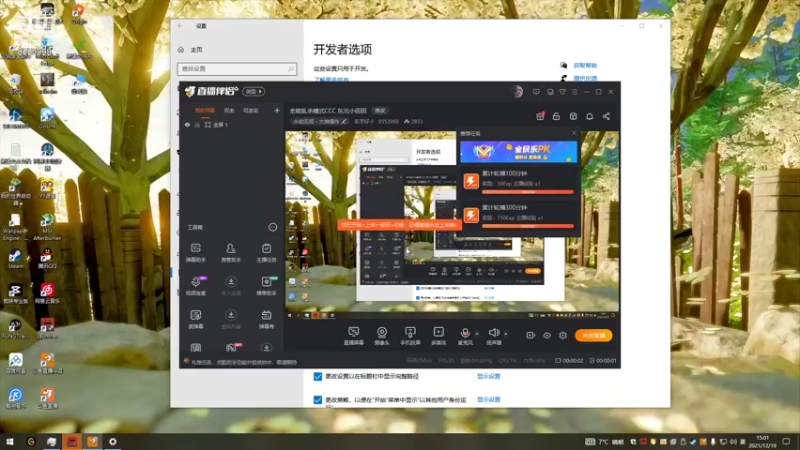The width and height of the screenshot is (800, 450).
Task: Click the 修改 button next to the stream title
Action: click(380, 110)
